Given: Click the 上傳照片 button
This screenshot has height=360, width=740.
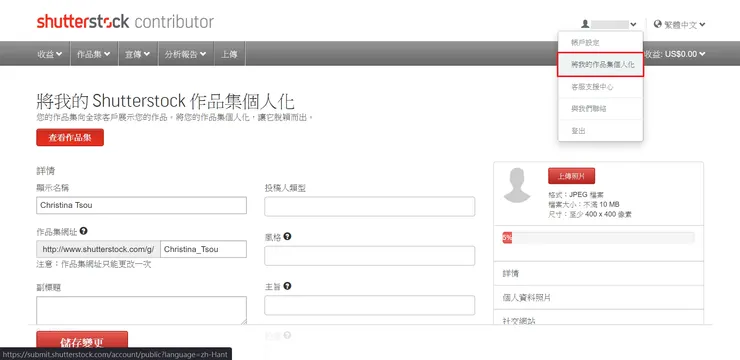Looking at the screenshot, I should tap(572, 176).
